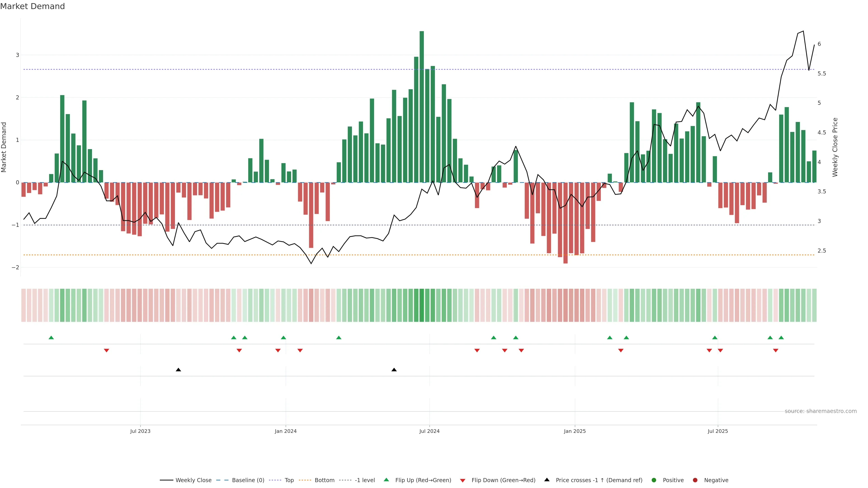Click the Jan 2024 x-axis label
This screenshot has width=868, height=488.
[285, 431]
